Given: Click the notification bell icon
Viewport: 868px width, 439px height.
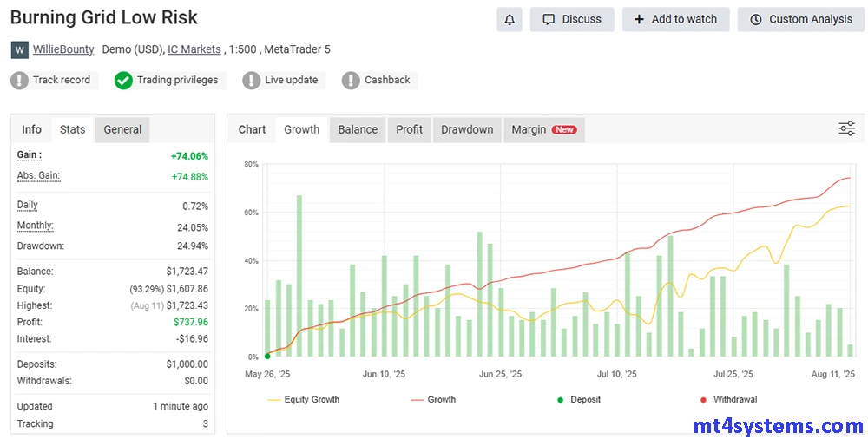Looking at the screenshot, I should [x=510, y=19].
